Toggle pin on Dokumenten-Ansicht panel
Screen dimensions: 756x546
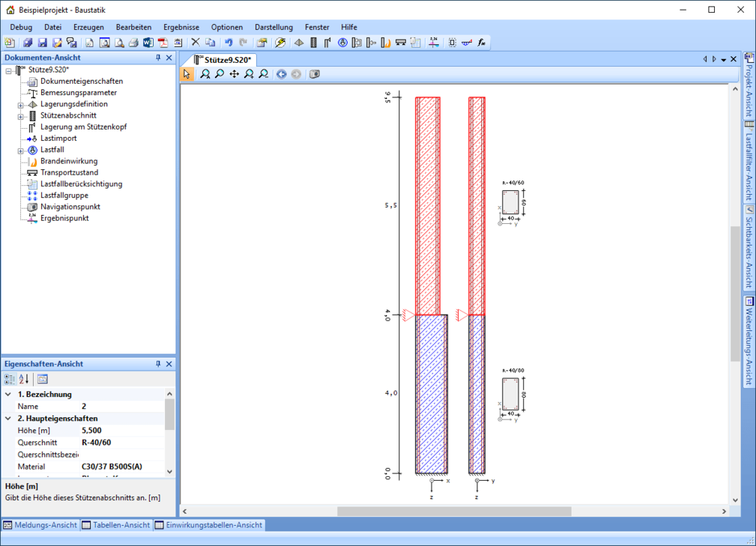pyautogui.click(x=158, y=58)
